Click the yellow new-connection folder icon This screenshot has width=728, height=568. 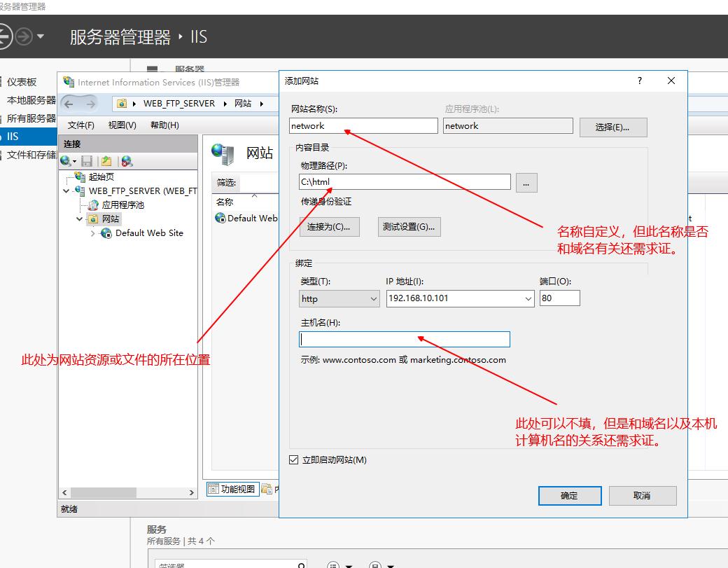coord(106,160)
